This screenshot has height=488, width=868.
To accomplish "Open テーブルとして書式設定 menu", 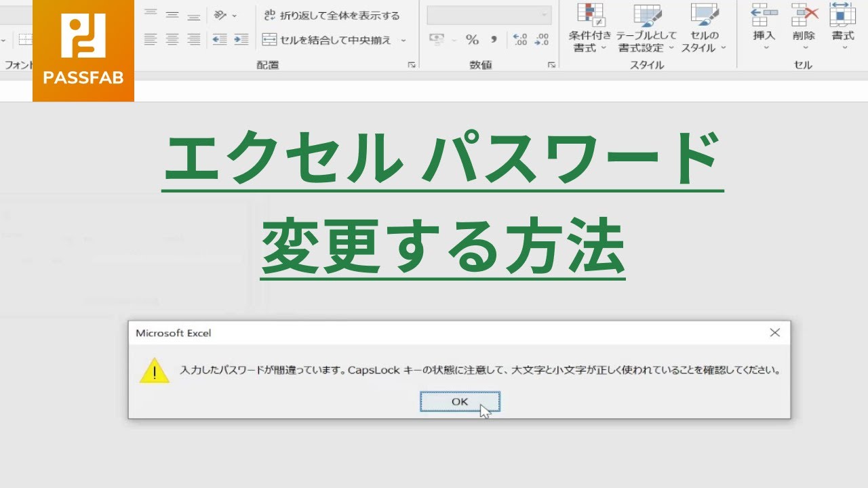I will pyautogui.click(x=646, y=28).
